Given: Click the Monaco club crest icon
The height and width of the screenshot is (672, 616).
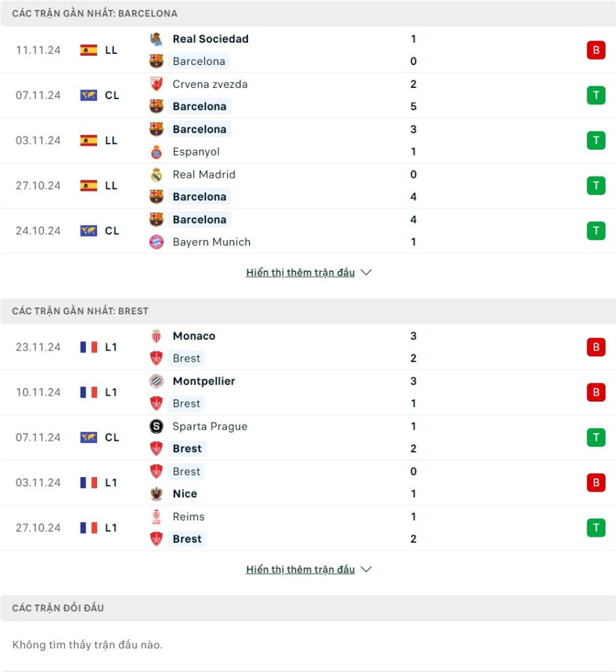Looking at the screenshot, I should tap(156, 336).
